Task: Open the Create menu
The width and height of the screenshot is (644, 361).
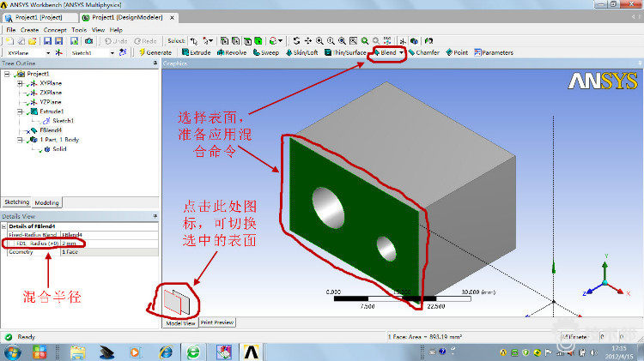Action: (29, 30)
